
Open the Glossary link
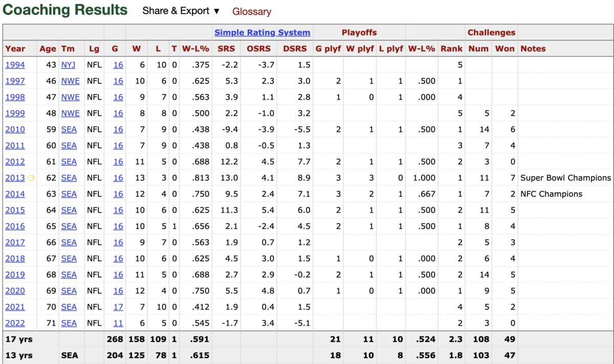pos(252,11)
